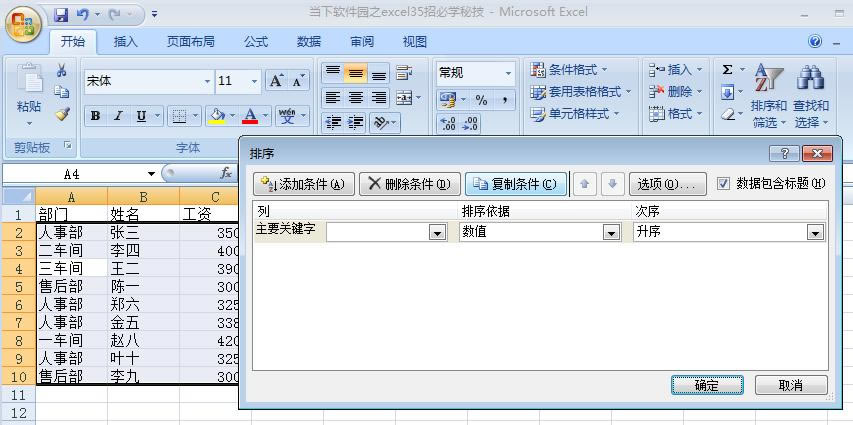The width and height of the screenshot is (853, 425).
Task: Align text to bottom of cell
Action: [x=379, y=72]
